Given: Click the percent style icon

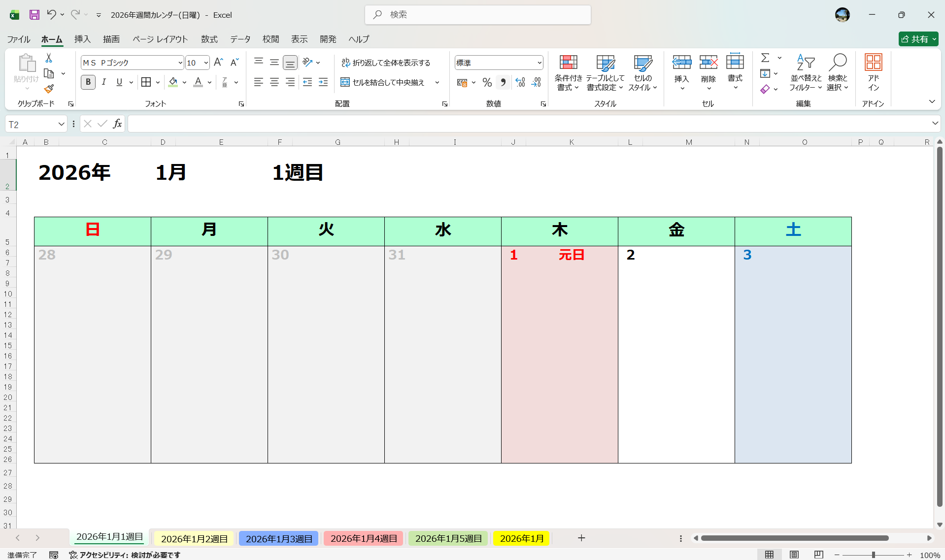Looking at the screenshot, I should (x=487, y=82).
